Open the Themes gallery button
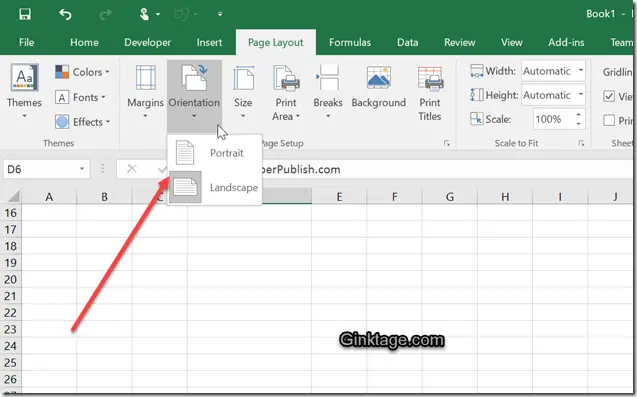 pos(24,91)
